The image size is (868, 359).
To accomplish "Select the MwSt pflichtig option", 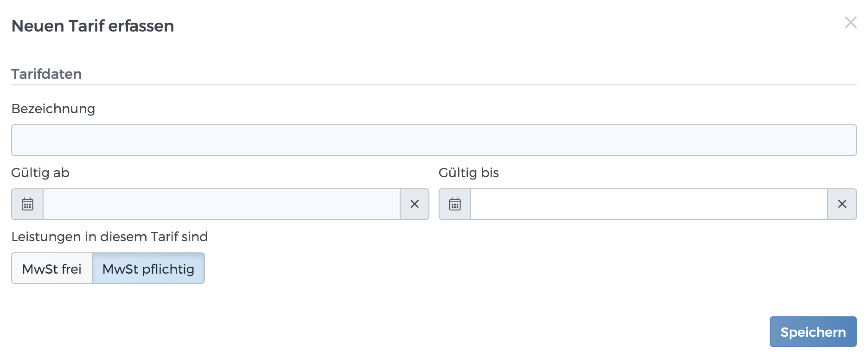I will pos(148,269).
